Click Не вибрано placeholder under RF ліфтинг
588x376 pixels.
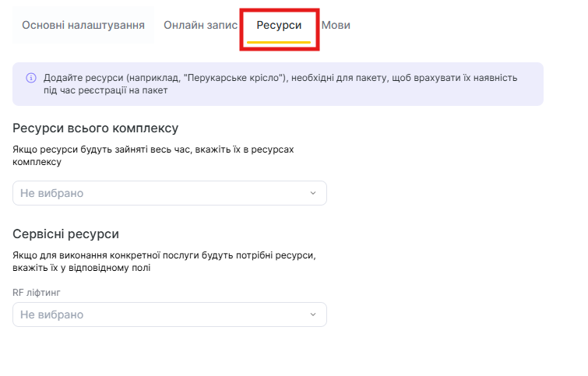51,315
